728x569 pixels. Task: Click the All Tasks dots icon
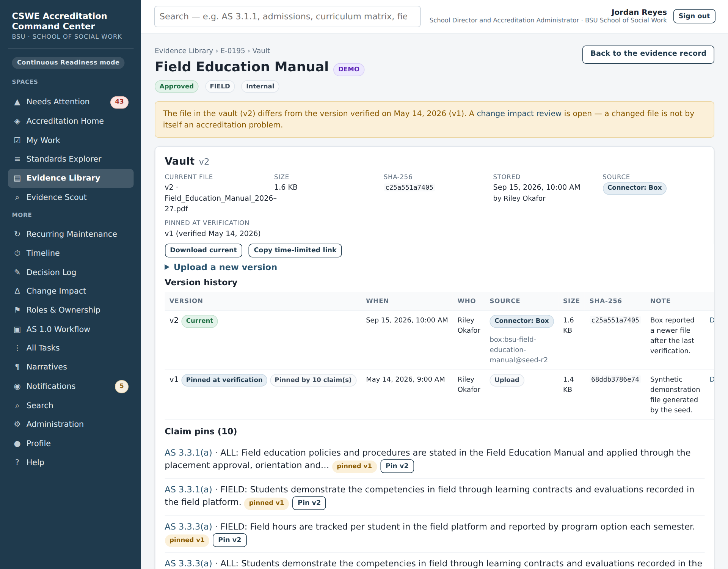17,348
